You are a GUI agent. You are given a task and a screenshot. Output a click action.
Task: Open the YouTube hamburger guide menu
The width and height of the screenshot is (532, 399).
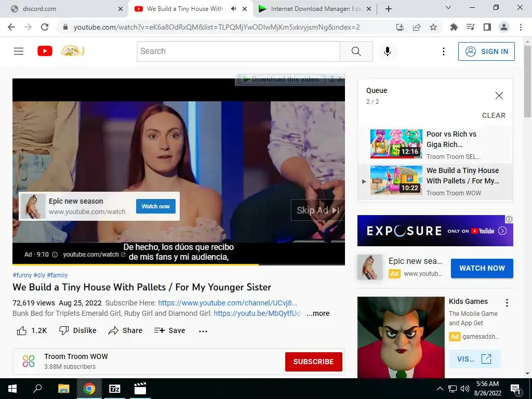click(x=19, y=51)
